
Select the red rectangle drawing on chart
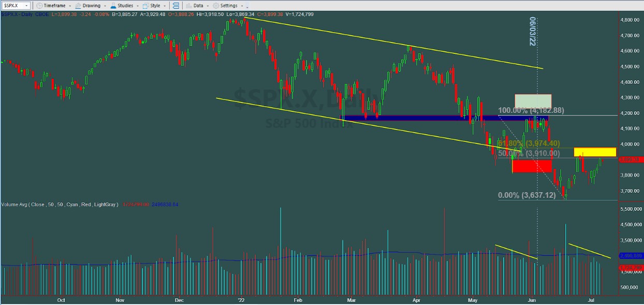click(x=532, y=166)
